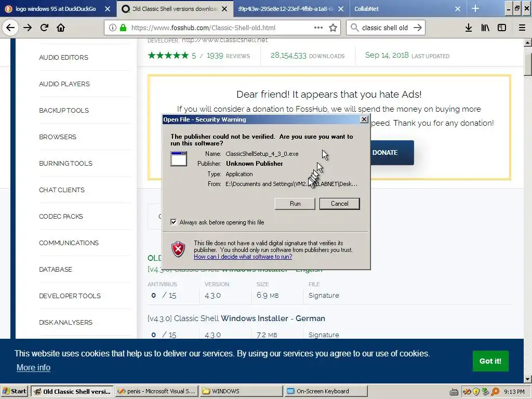Go forward with the forward arrow
This screenshot has width=532, height=399.
tap(28, 28)
